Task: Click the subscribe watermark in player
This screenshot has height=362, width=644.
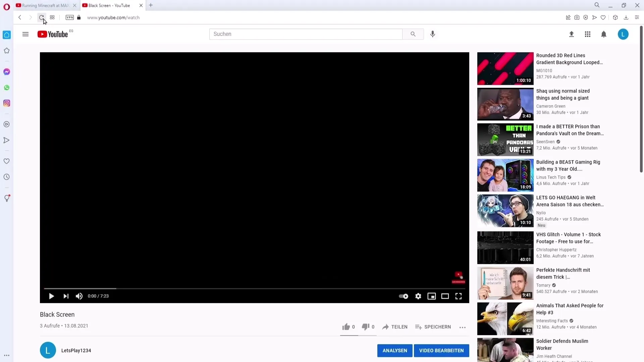Action: pos(458,277)
